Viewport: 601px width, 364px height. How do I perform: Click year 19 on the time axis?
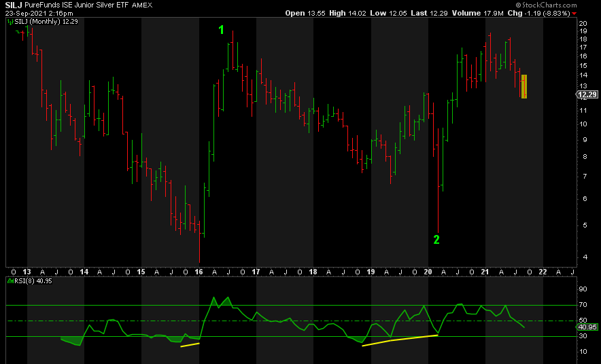click(371, 272)
